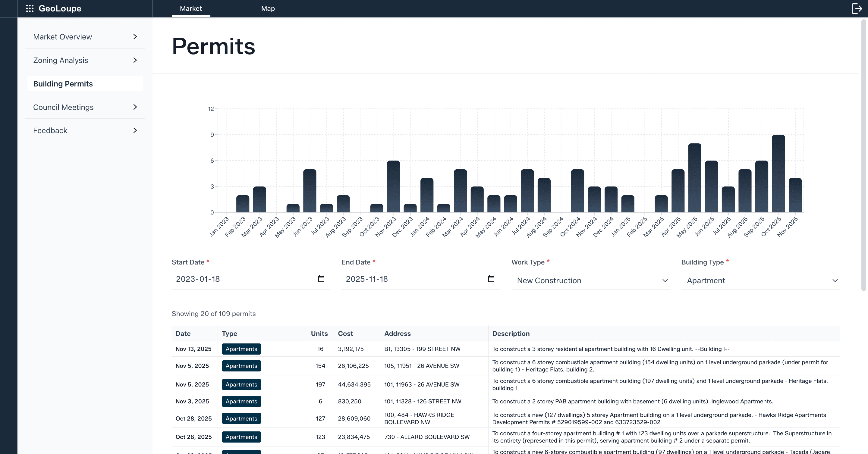Select the Market tab
This screenshot has height=454, width=868.
(x=191, y=8)
